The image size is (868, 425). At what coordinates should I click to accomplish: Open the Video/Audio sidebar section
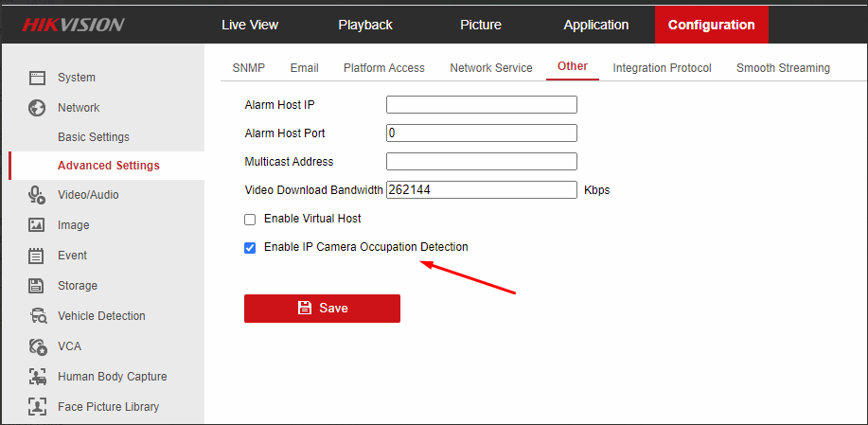click(88, 195)
